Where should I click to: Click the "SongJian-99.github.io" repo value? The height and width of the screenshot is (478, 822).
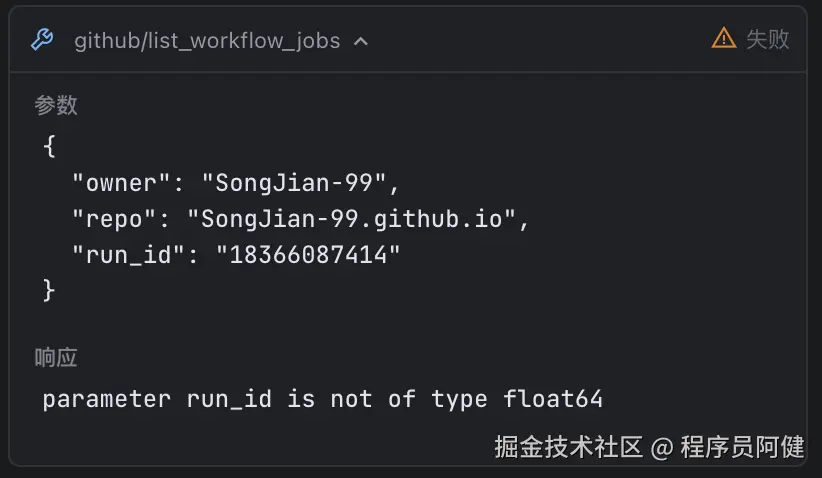point(358,219)
